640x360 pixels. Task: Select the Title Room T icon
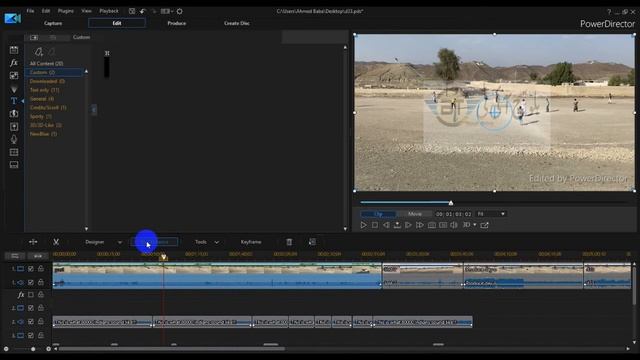14,101
